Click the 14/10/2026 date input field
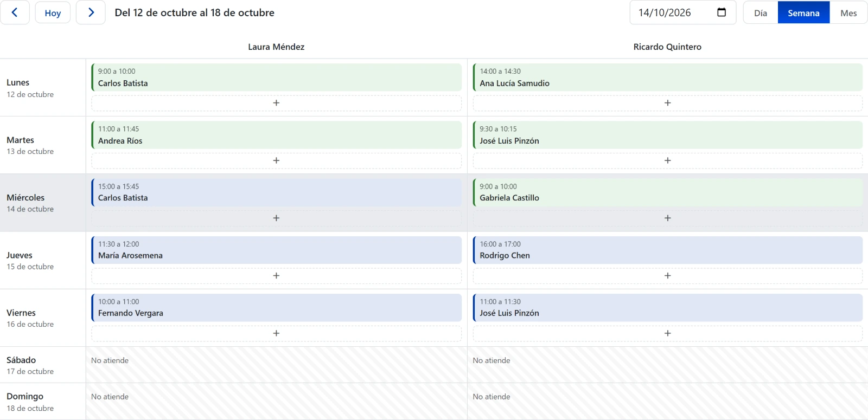The height and width of the screenshot is (420, 868). [x=682, y=12]
